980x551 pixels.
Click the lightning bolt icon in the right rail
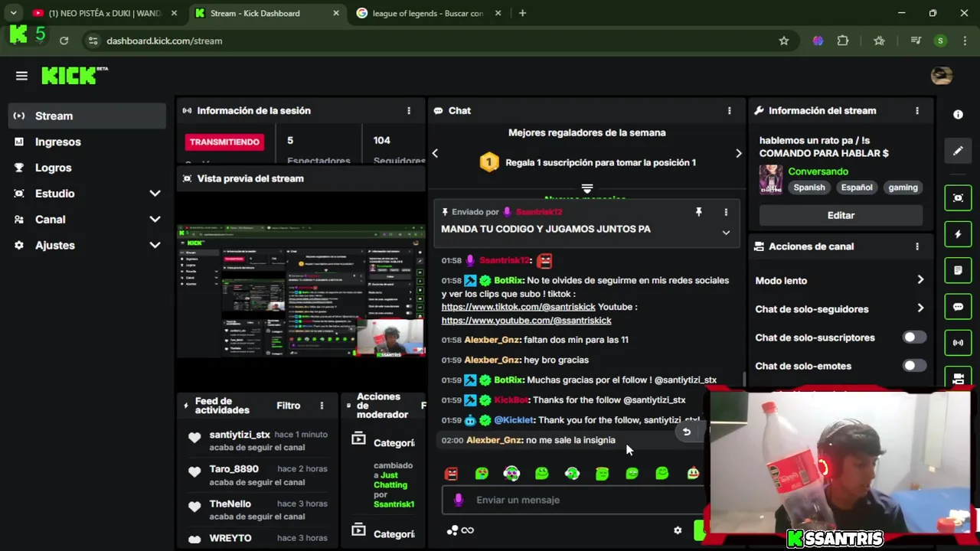point(958,234)
